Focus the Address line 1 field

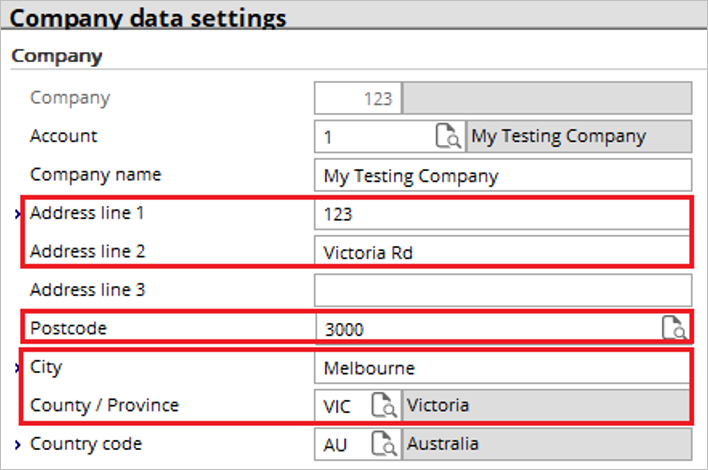pos(503,214)
